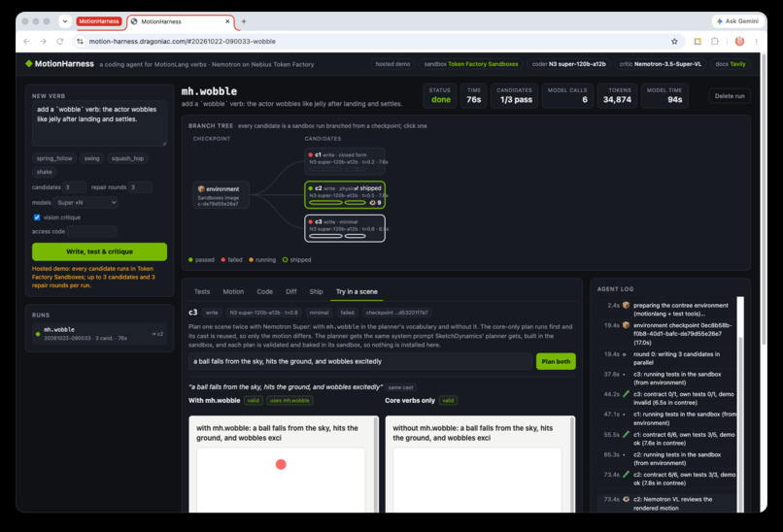Click Ask Gemini button
This screenshot has width=783, height=532.
tap(737, 21)
